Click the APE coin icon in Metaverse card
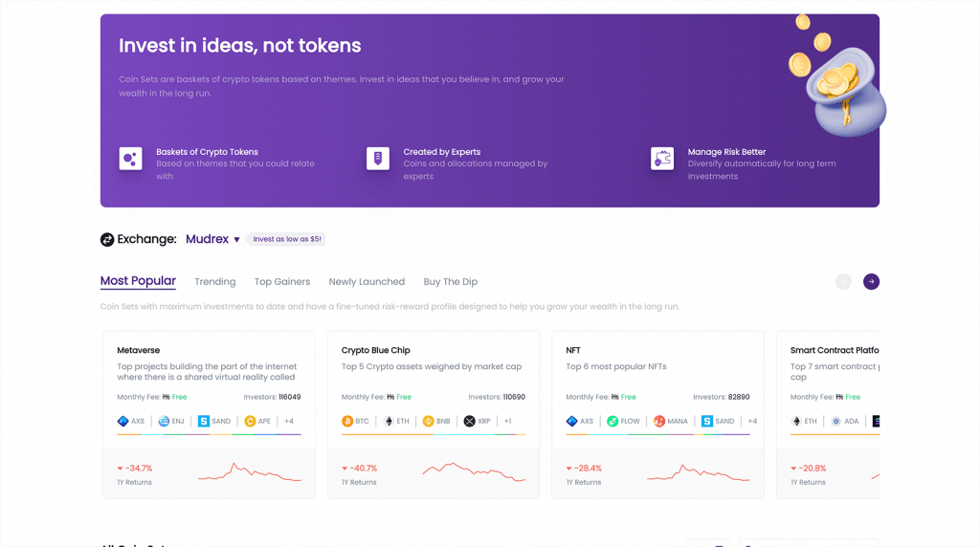 pos(250,421)
